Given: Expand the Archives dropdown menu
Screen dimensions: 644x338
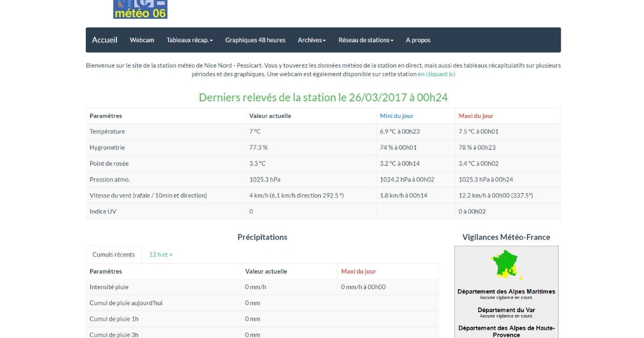Looking at the screenshot, I should (x=312, y=40).
